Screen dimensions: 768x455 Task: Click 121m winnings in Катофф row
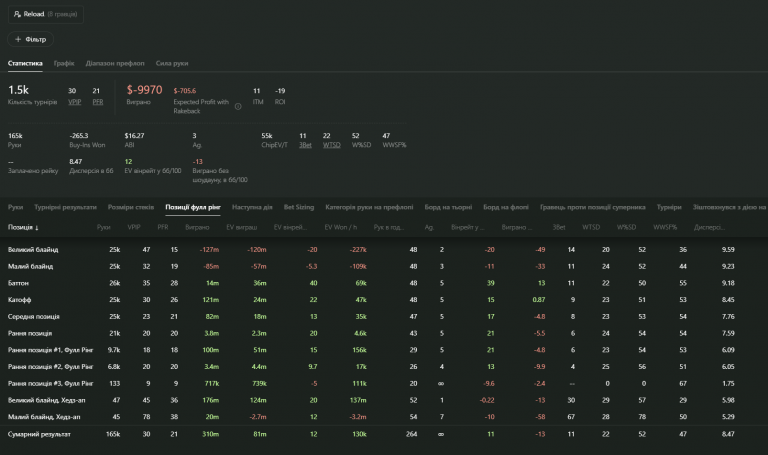(x=211, y=300)
